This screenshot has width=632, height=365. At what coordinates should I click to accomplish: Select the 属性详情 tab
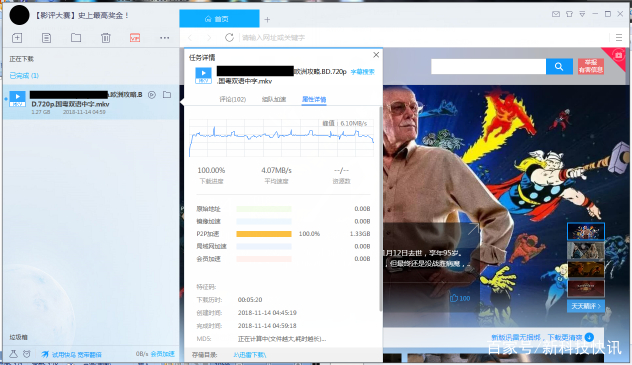point(314,99)
